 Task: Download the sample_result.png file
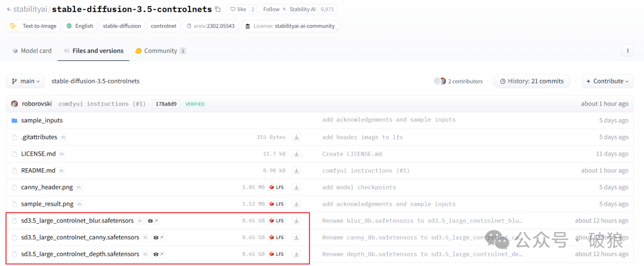tap(296, 204)
